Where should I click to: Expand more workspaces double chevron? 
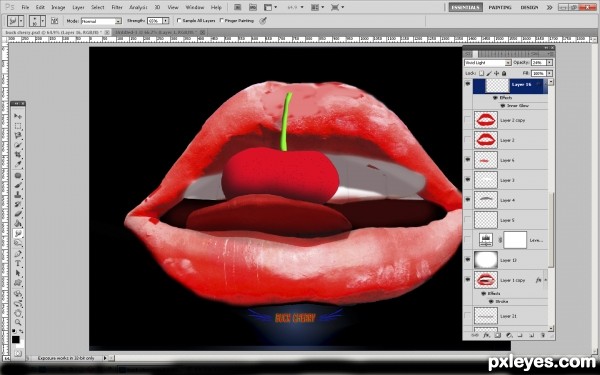click(x=549, y=7)
